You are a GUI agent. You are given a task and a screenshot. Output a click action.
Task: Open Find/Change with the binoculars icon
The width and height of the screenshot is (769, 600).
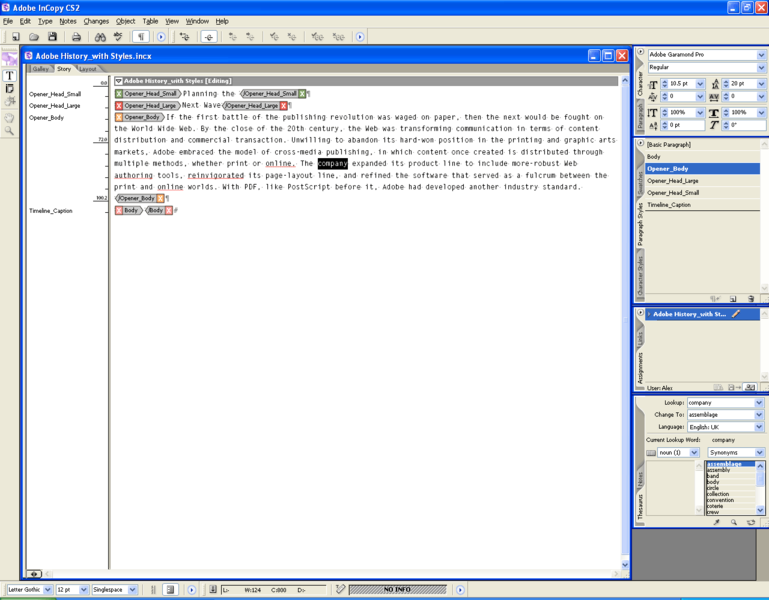pyautogui.click(x=100, y=36)
